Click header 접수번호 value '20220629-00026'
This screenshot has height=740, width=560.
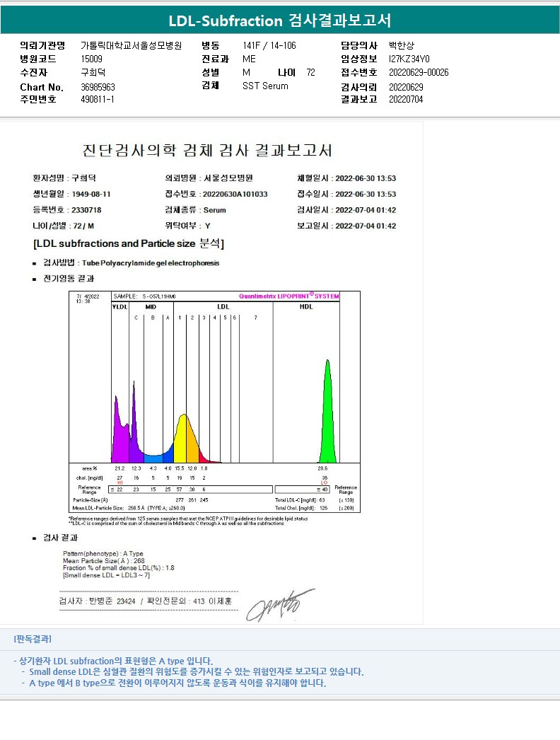[419, 73]
